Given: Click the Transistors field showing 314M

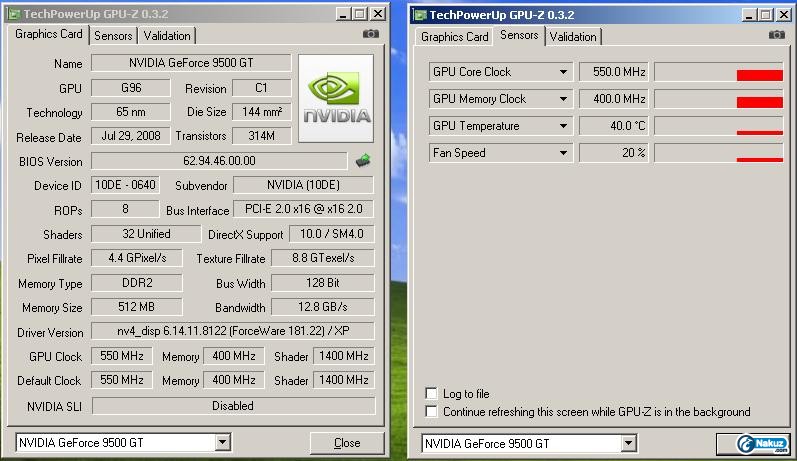Looking at the screenshot, I should click(261, 136).
